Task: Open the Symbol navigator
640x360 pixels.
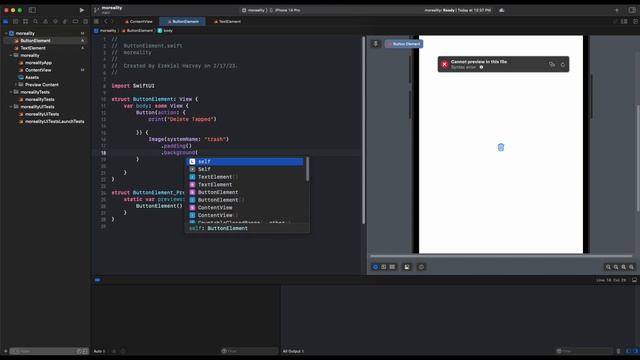Action: click(25, 21)
